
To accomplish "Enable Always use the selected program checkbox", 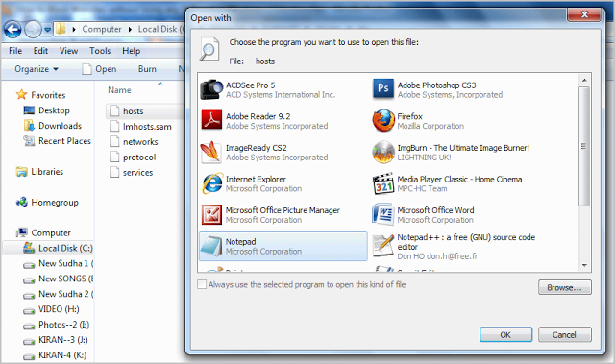I will (x=202, y=284).
